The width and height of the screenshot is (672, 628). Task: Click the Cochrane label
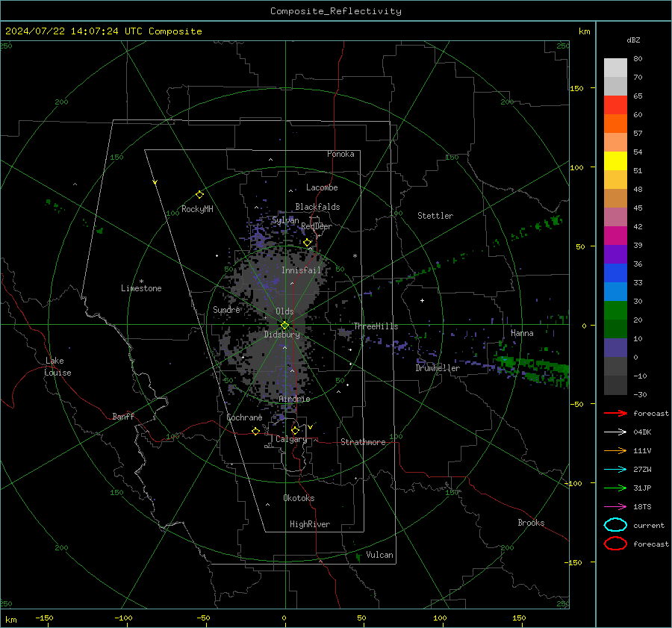(244, 417)
